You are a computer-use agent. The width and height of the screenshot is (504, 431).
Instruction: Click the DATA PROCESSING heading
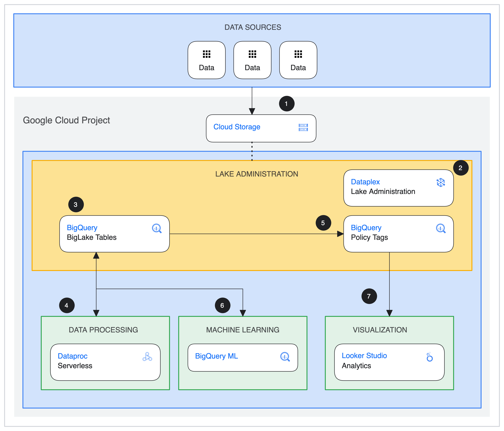[103, 330]
